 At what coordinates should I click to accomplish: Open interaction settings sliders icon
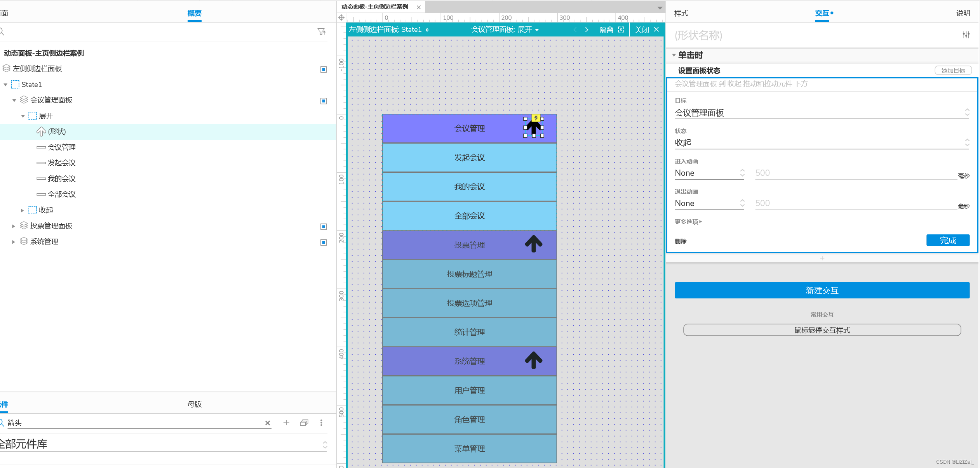click(x=966, y=35)
